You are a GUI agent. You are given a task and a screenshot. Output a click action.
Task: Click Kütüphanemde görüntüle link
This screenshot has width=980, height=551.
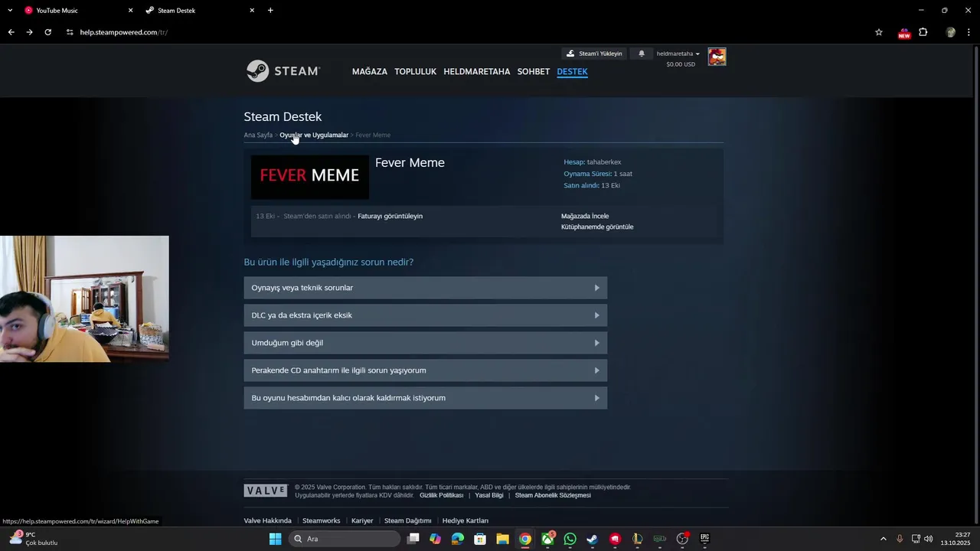pos(597,227)
